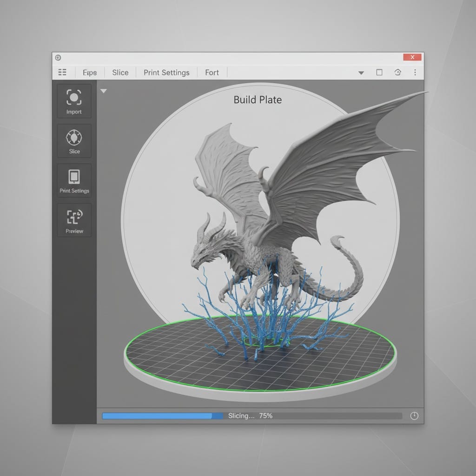
Task: Click the Slicing progress bar
Action: [251, 416]
